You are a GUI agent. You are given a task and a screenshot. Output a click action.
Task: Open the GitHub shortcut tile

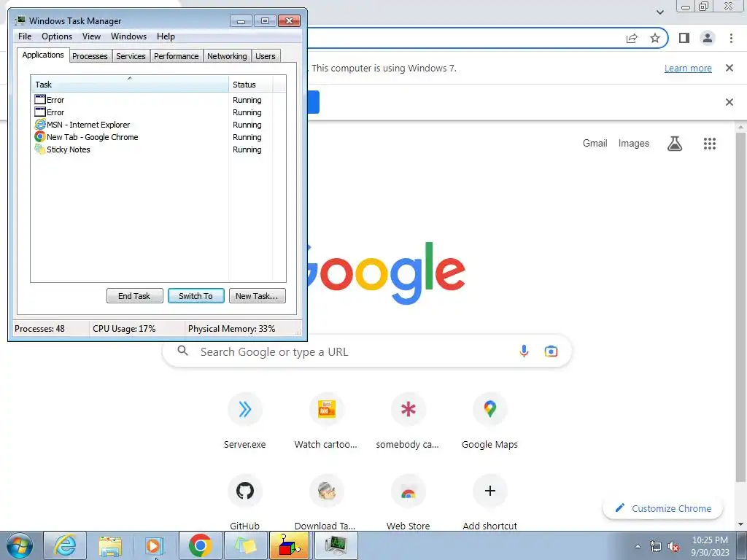245,502
